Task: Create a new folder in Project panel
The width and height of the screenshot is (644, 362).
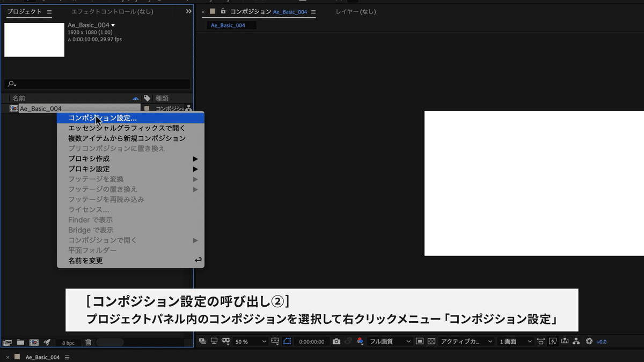Action: click(x=20, y=342)
